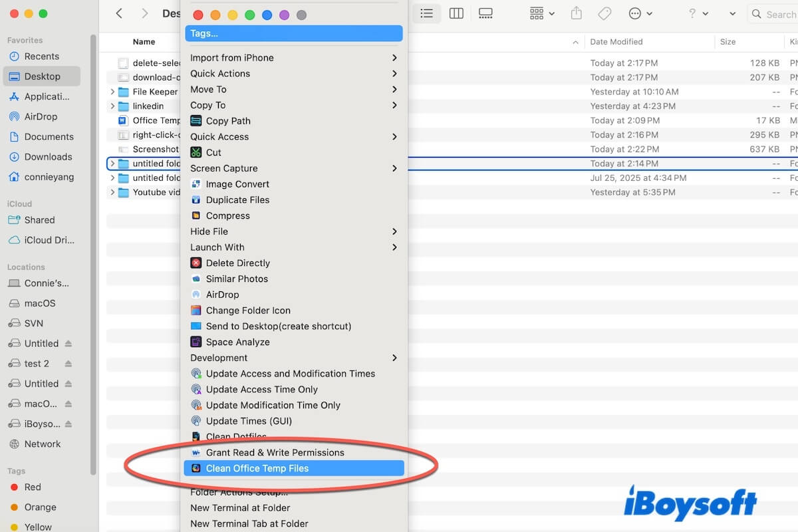Switch to list view in the toolbar

pyautogui.click(x=426, y=13)
